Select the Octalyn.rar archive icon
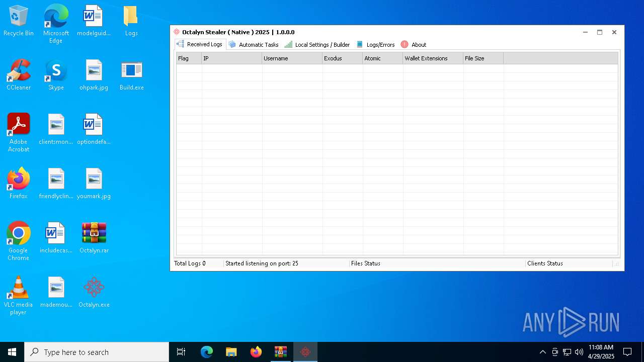 (x=94, y=238)
